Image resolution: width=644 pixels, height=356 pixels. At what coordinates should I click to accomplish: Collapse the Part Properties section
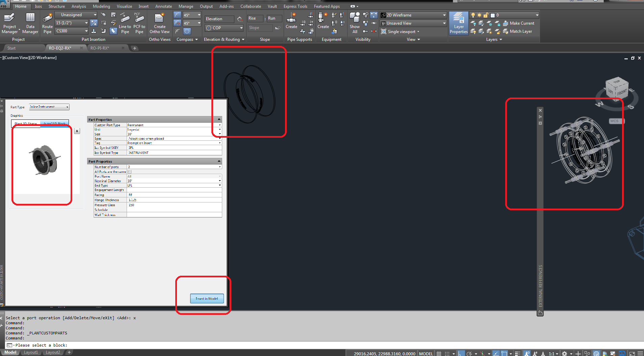(x=219, y=119)
